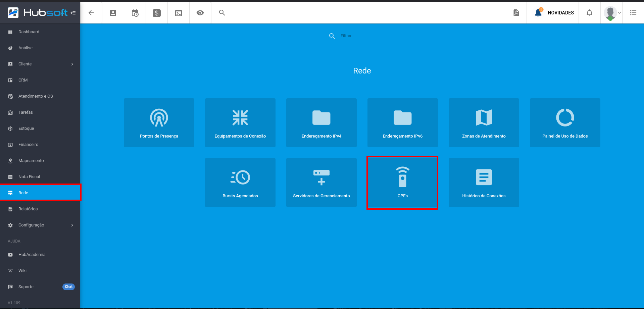Screen dimensions: 644x309
Task: Open HubAcademia help link
Action: (x=40, y=255)
